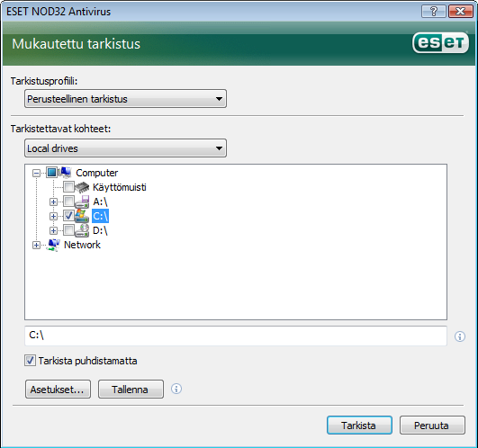Click the D:\ CD drive icon
The height and width of the screenshot is (448, 478).
point(82,230)
